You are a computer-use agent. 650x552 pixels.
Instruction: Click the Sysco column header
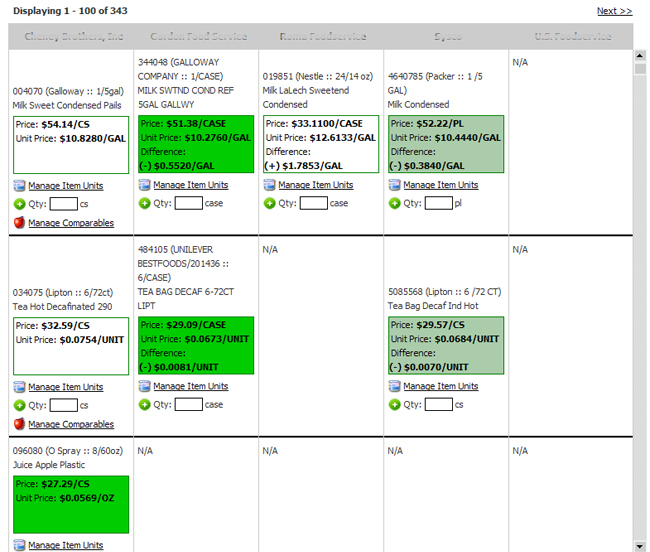[x=448, y=36]
